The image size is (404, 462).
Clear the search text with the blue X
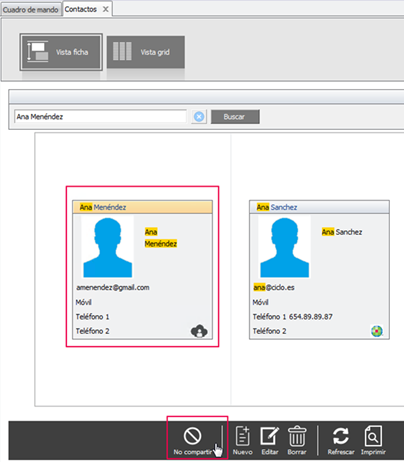[x=199, y=117]
